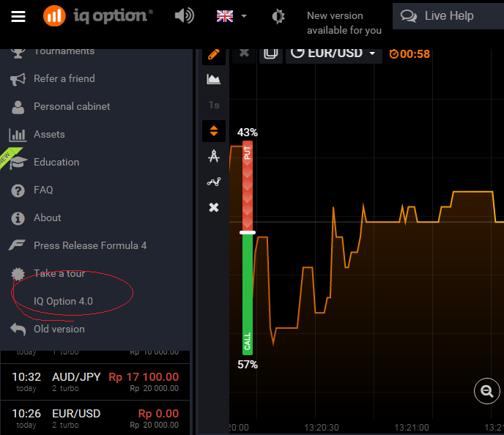Open Personal cabinet
This screenshot has width=504, height=435.
[x=72, y=106]
